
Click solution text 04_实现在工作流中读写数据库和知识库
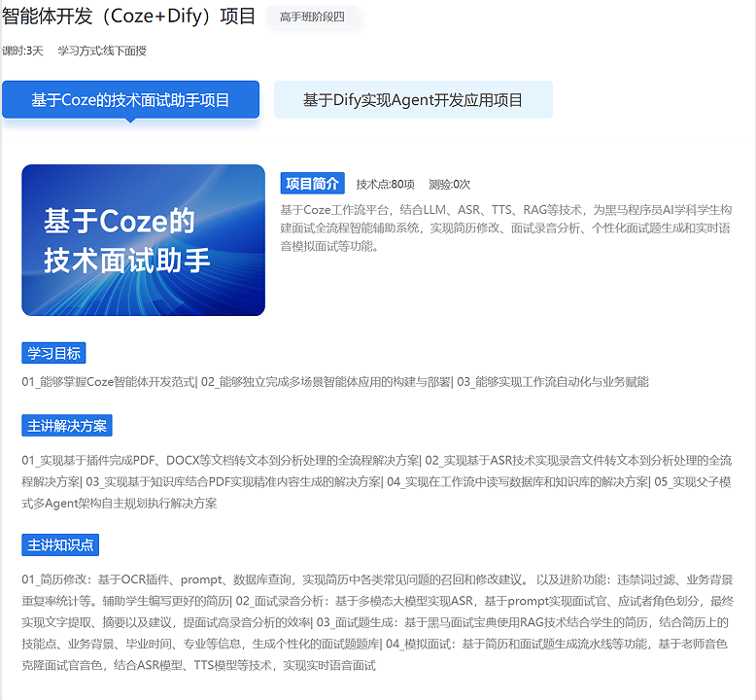[x=518, y=482]
